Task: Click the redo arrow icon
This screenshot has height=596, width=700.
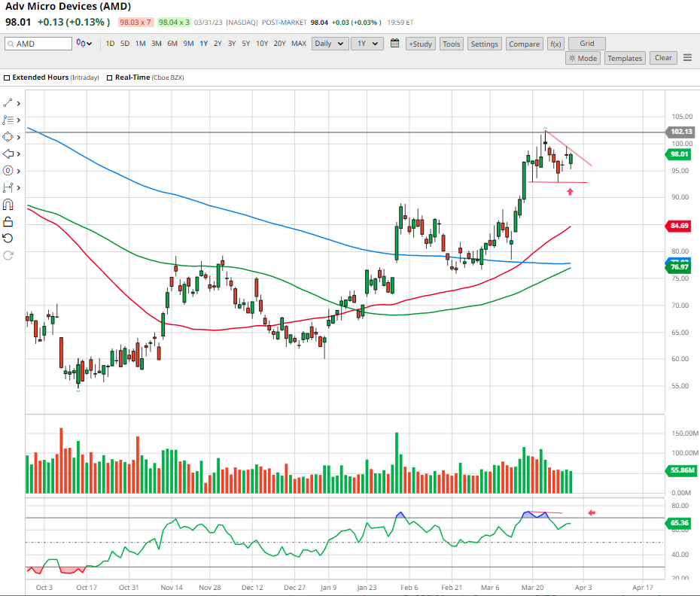Action: [x=8, y=255]
